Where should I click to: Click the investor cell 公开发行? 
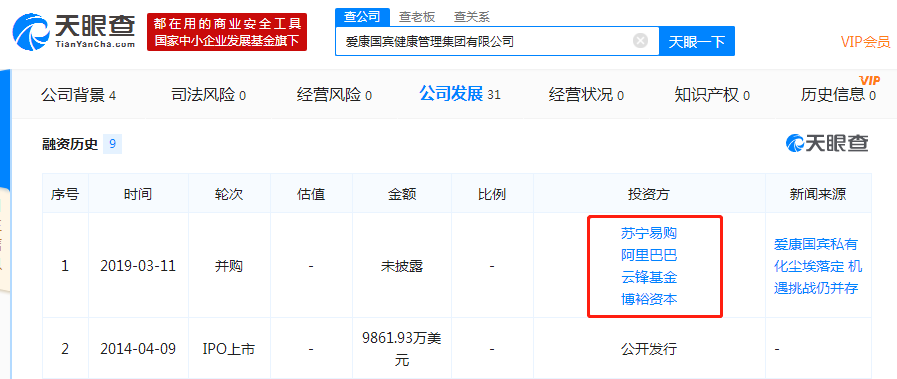tap(649, 349)
